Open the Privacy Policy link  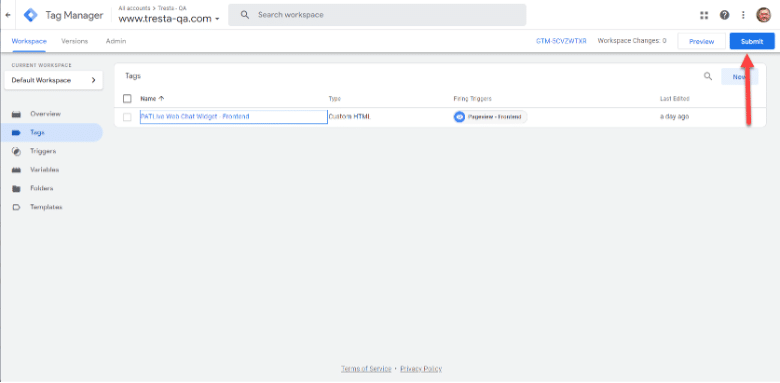[x=421, y=369]
